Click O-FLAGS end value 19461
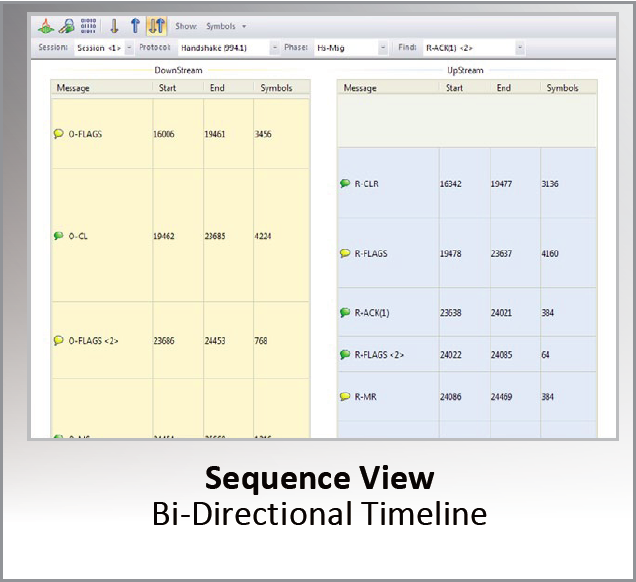The width and height of the screenshot is (636, 582). tap(215, 134)
